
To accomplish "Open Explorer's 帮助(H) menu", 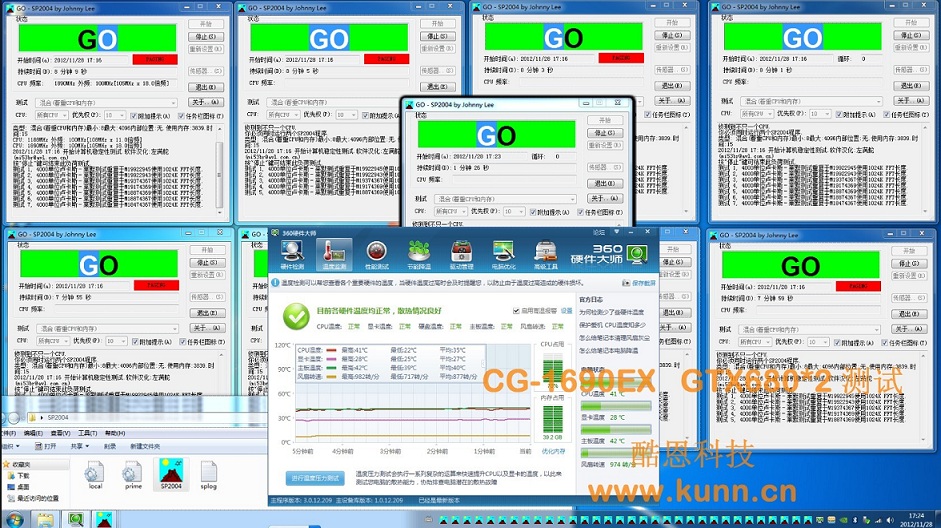I will coord(115,433).
